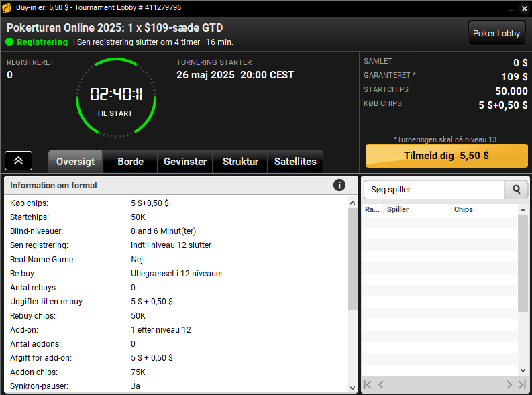Click Tilmeld dig 5,50 $ button
532x395 pixels.
coord(447,156)
